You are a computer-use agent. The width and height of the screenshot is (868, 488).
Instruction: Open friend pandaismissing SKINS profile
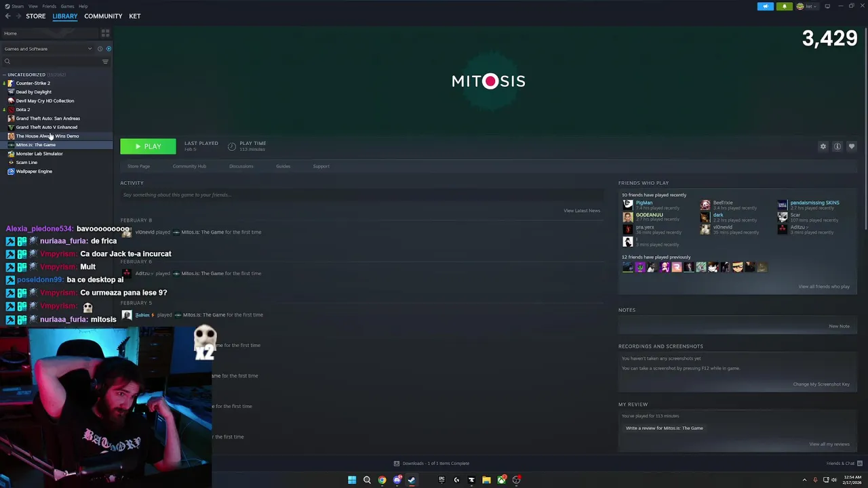click(814, 203)
